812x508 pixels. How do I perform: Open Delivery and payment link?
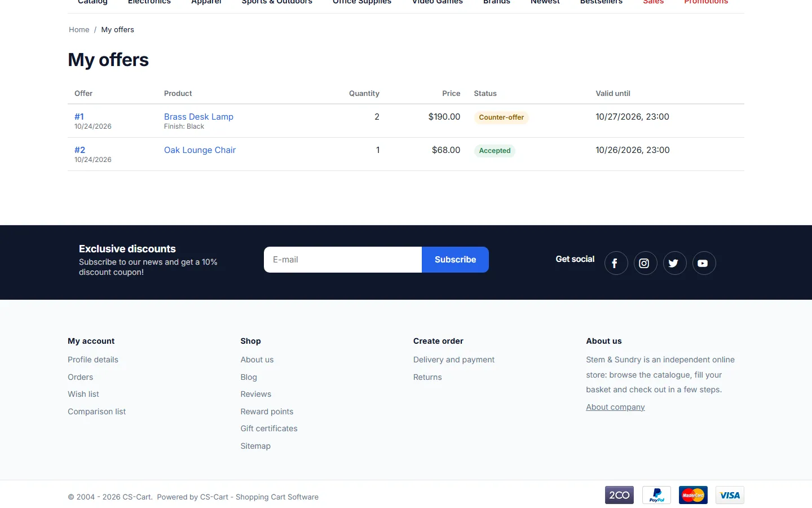[x=454, y=360]
